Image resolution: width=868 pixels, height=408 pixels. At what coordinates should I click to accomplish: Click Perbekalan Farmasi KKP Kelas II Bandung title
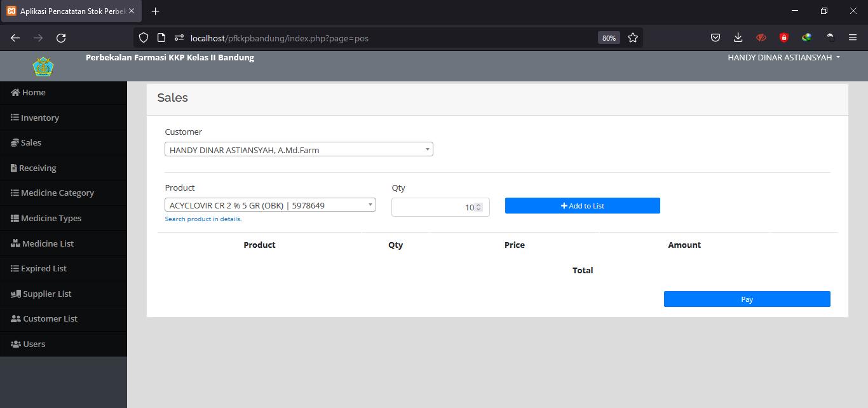170,57
